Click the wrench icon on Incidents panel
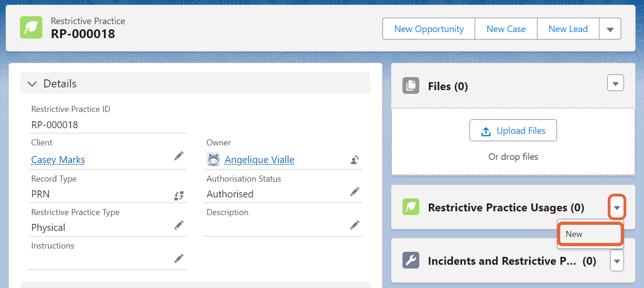Image resolution: width=644 pixels, height=288 pixels. 411,261
